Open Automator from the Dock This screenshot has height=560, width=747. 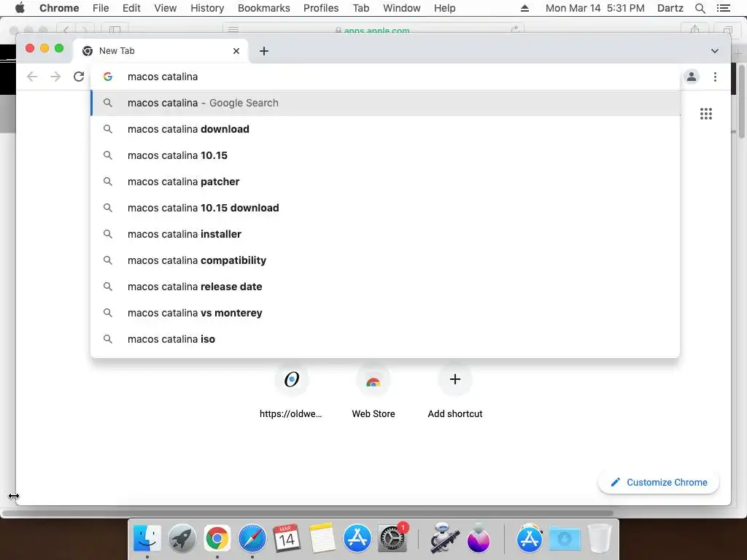(444, 539)
